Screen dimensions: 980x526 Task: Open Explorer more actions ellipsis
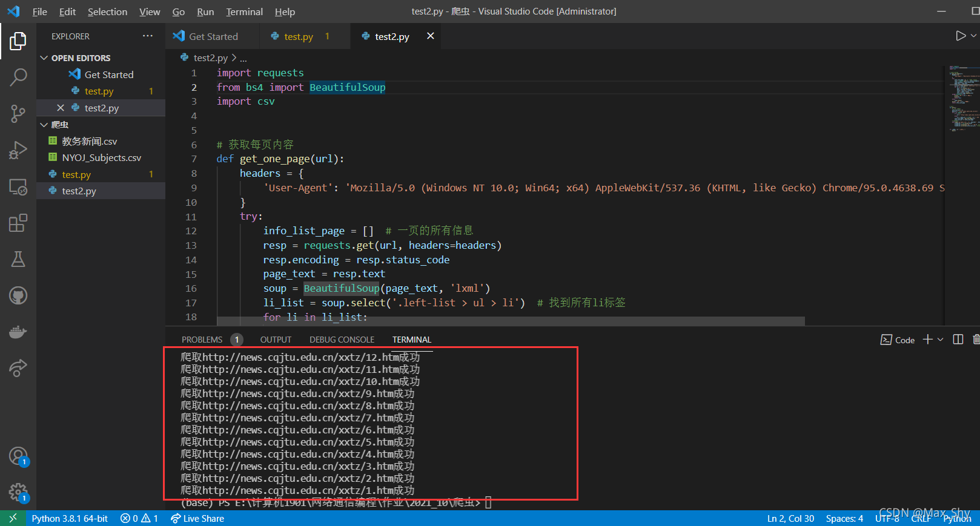pos(148,36)
